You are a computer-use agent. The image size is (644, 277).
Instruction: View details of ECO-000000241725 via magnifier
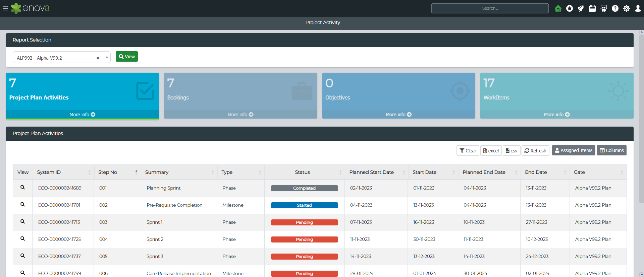[22, 239]
